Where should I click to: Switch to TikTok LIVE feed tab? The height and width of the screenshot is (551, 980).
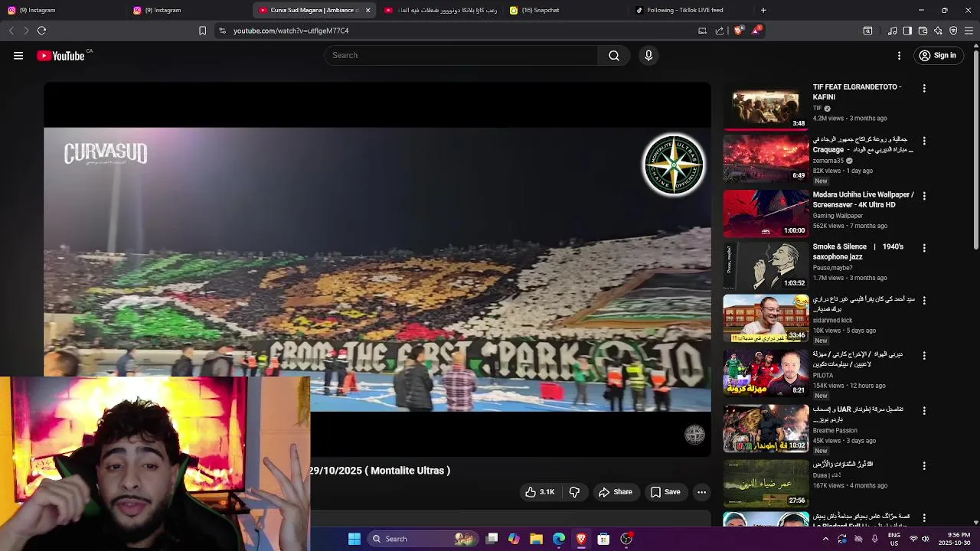pos(693,10)
